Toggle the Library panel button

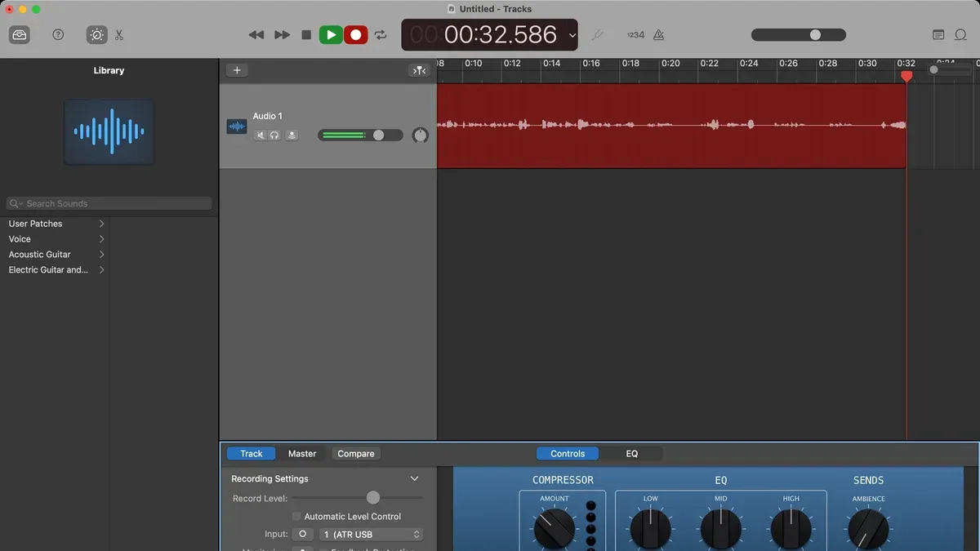point(20,35)
